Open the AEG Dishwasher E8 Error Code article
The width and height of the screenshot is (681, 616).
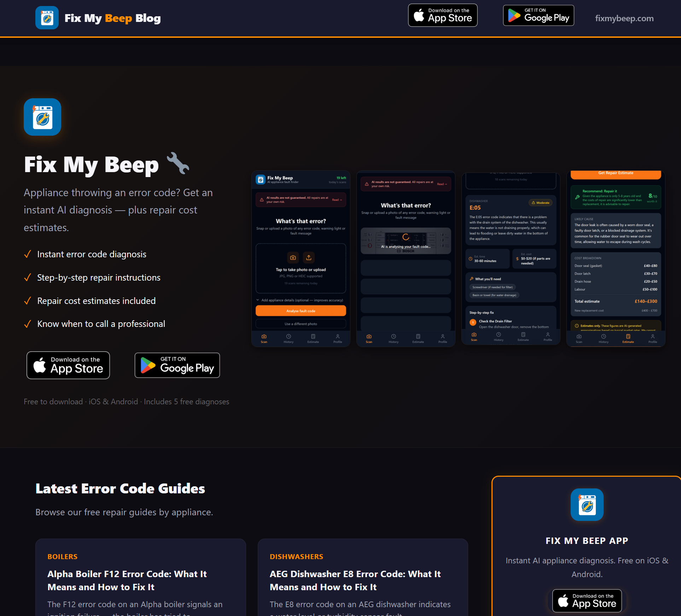[x=355, y=580]
